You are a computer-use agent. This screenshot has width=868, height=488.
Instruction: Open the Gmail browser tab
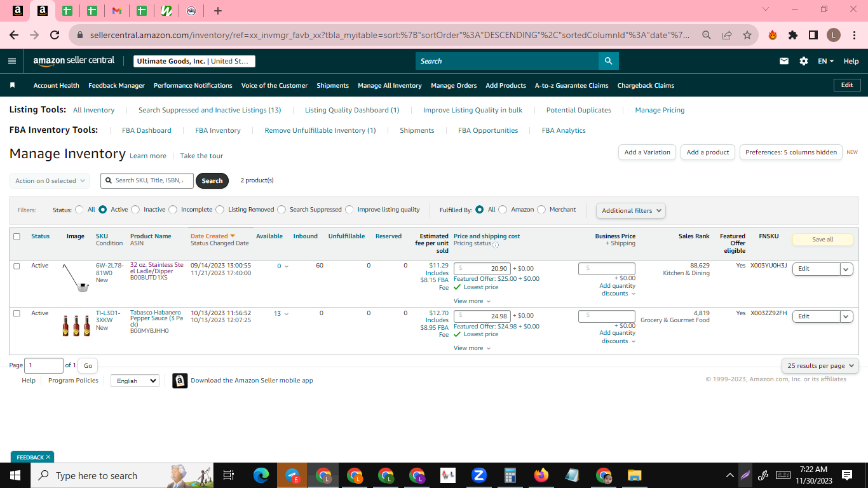[116, 11]
